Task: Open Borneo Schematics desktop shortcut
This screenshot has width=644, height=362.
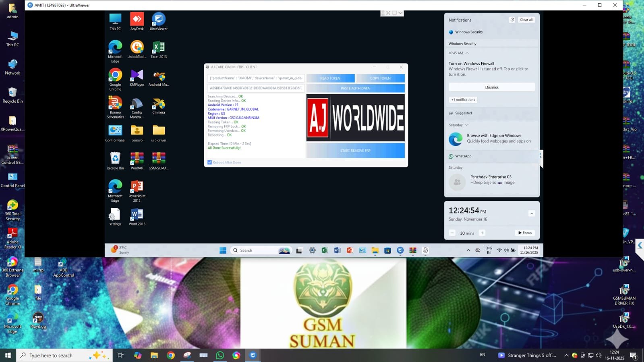Action: (x=115, y=104)
